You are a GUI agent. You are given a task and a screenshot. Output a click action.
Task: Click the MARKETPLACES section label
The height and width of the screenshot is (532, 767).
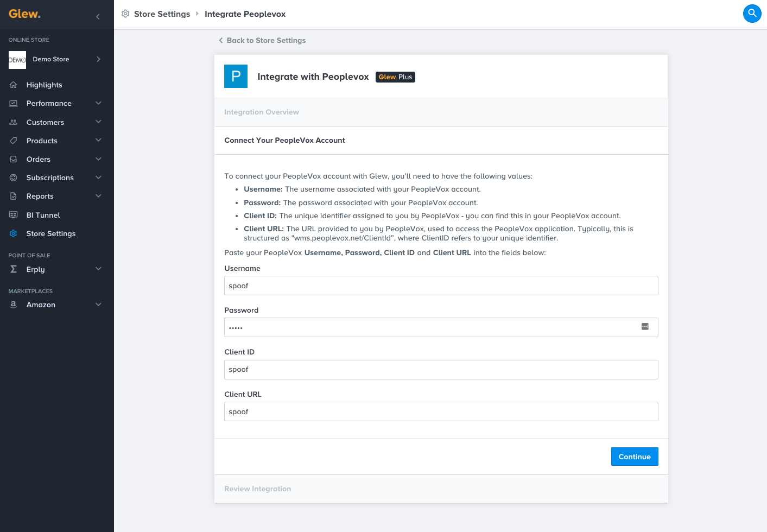point(30,291)
